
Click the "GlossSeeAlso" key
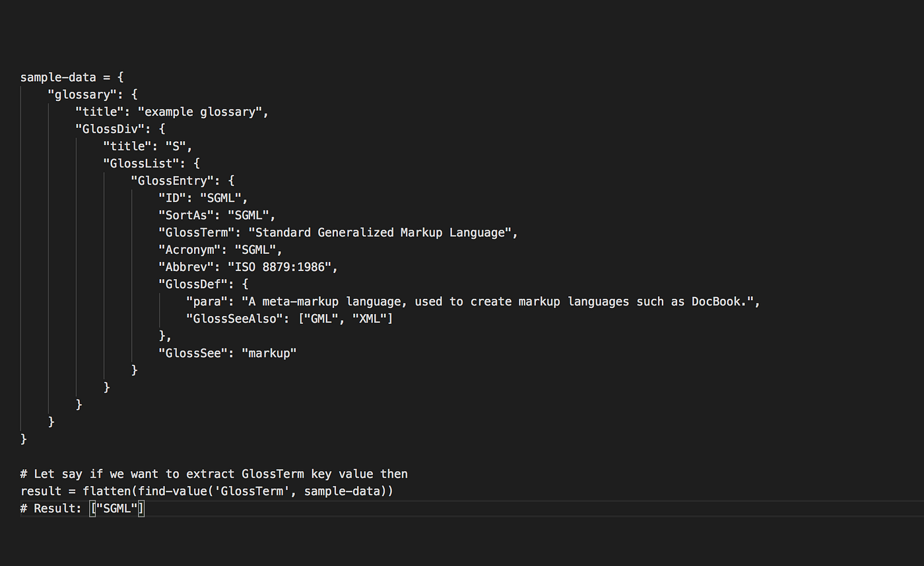[x=234, y=319]
